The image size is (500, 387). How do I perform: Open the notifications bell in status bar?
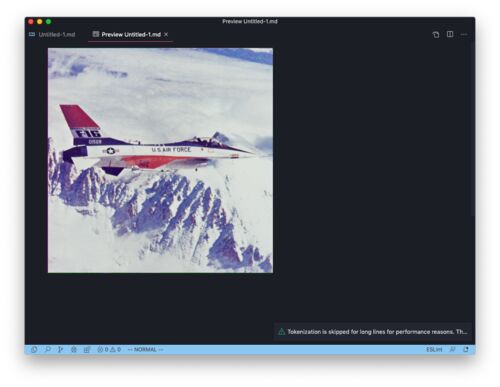click(466, 350)
